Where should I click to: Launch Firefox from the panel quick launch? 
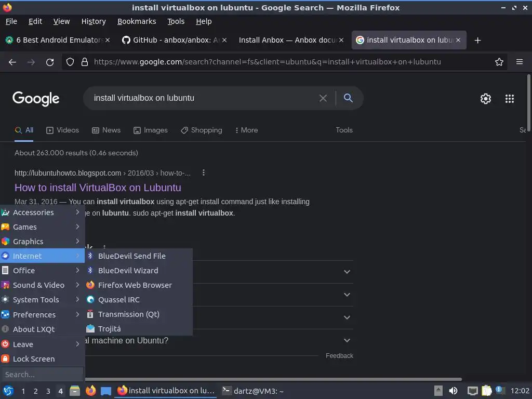(x=90, y=391)
